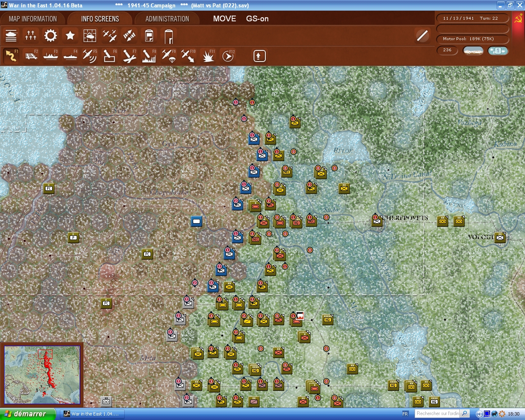Select air transport mode (F9) icon
The image size is (525, 420).
(x=169, y=56)
